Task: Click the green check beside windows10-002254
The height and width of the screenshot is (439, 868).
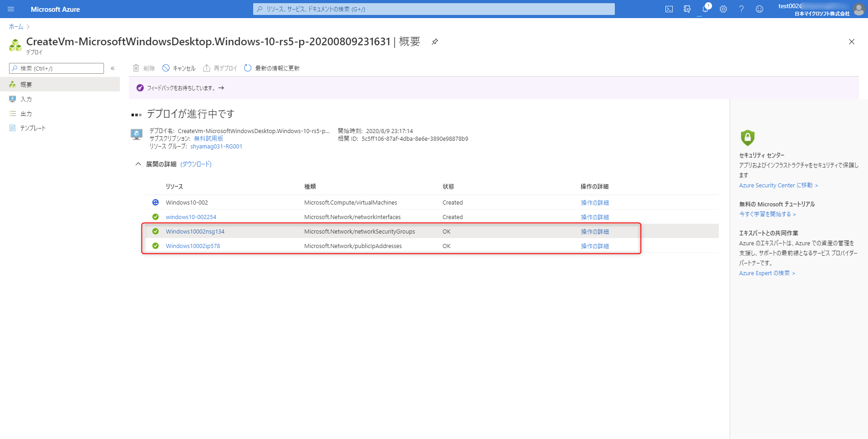Action: tap(156, 217)
